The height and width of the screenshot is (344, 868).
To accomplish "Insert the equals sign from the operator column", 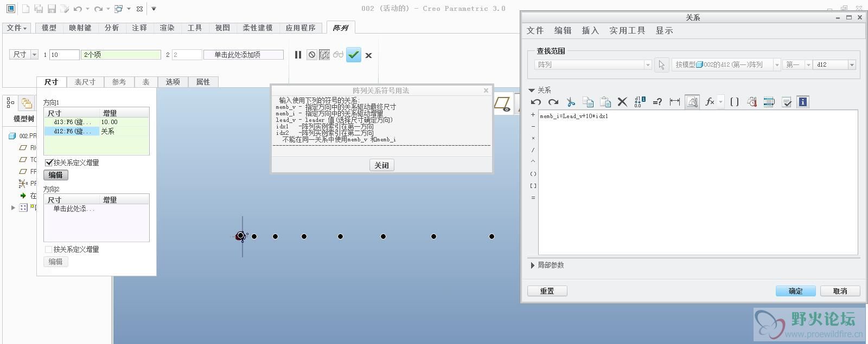I will [x=533, y=198].
